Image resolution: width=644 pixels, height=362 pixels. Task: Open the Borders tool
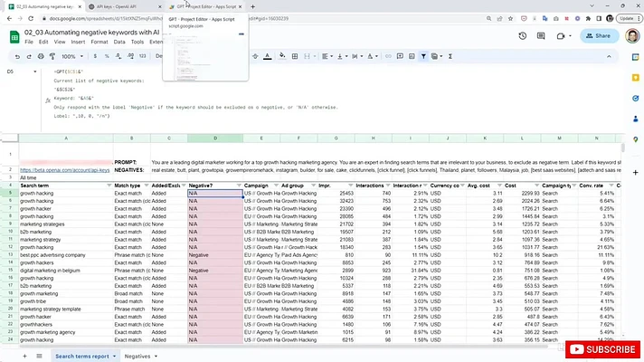coord(295,56)
